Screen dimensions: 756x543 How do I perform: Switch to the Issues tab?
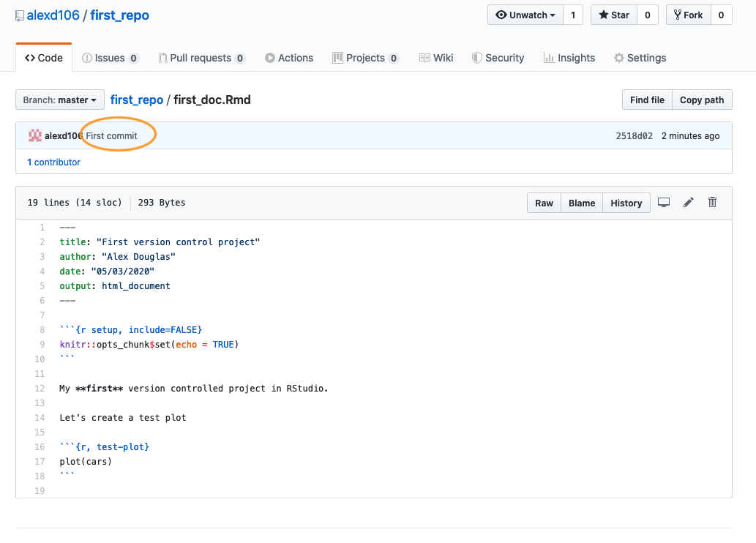(110, 58)
